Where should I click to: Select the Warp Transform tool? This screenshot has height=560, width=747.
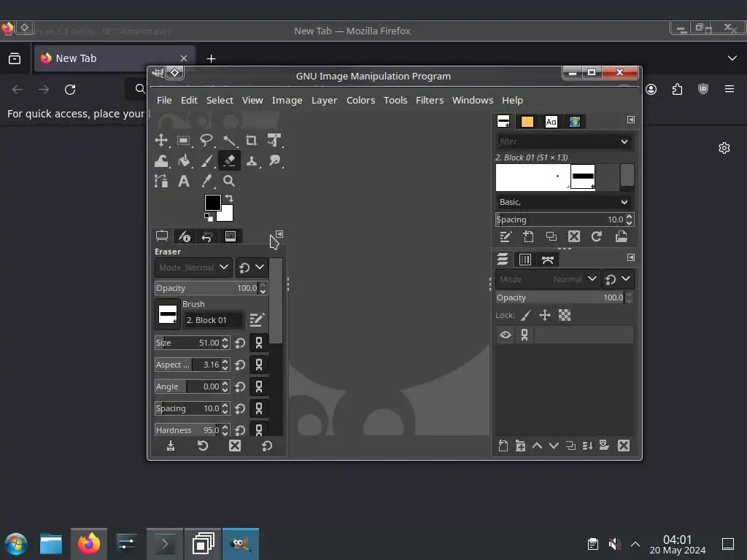tap(161, 161)
